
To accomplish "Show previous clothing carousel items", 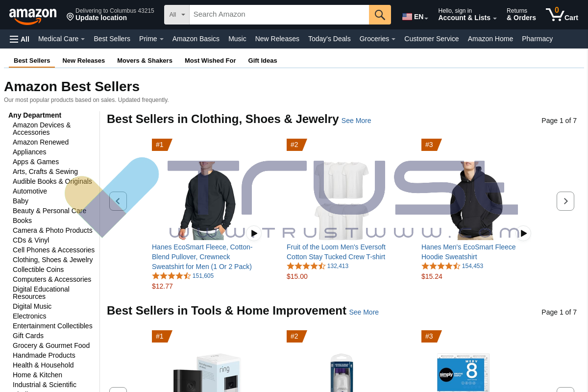I will (x=118, y=201).
